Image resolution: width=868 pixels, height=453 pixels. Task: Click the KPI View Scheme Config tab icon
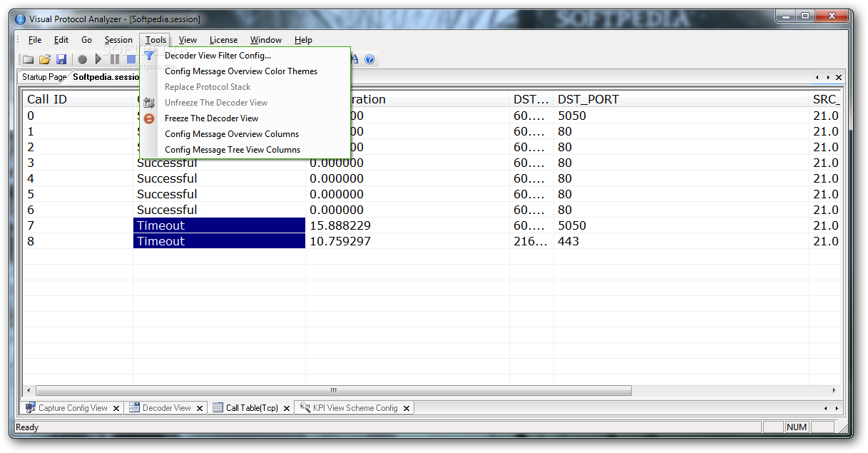coord(305,408)
